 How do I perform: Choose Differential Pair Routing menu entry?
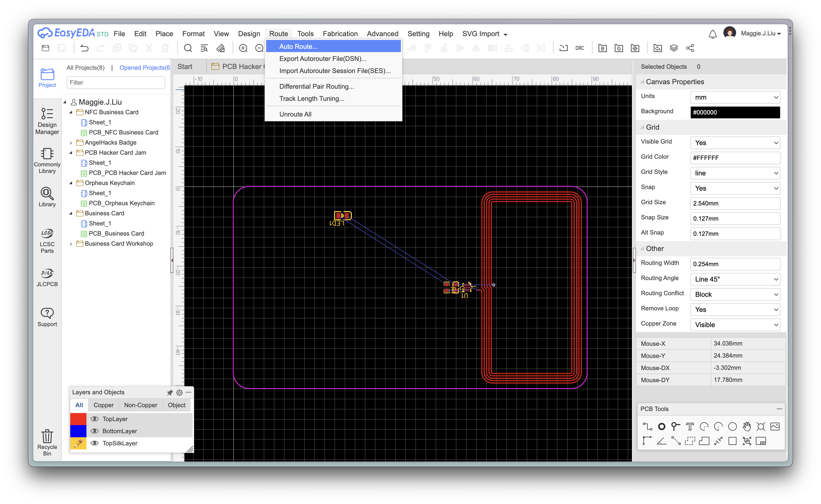pos(333,86)
